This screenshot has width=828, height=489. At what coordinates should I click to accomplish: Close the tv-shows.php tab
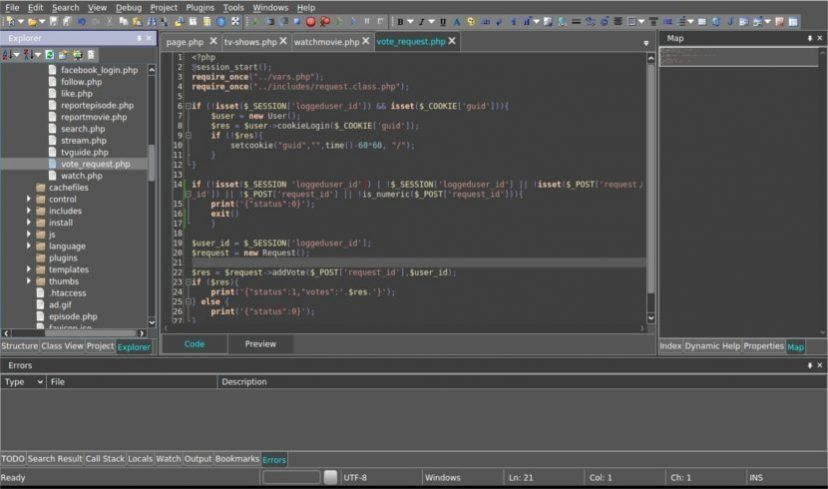click(x=284, y=41)
